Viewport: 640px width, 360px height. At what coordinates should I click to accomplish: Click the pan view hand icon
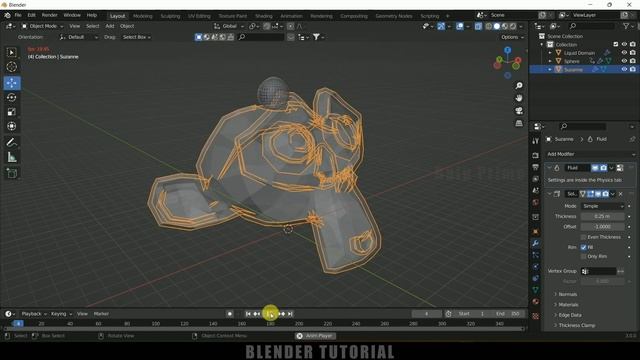(x=519, y=98)
